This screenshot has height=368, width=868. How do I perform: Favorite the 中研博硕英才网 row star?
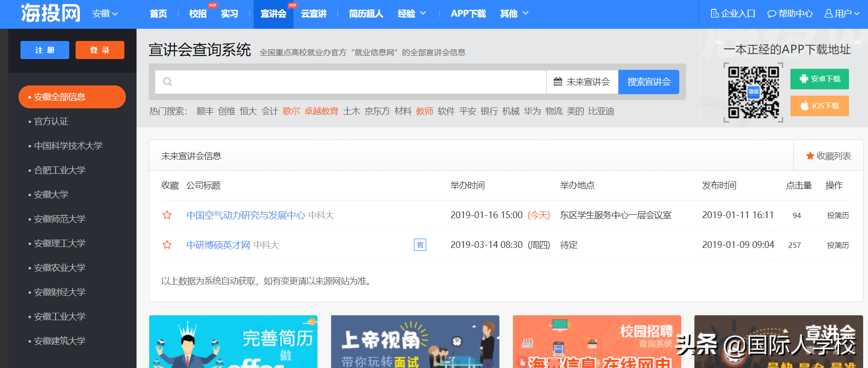167,245
